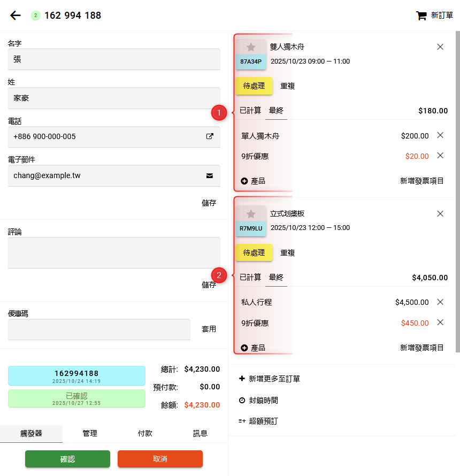Switch to the 付款 tab
460x476 pixels.
[x=145, y=434]
